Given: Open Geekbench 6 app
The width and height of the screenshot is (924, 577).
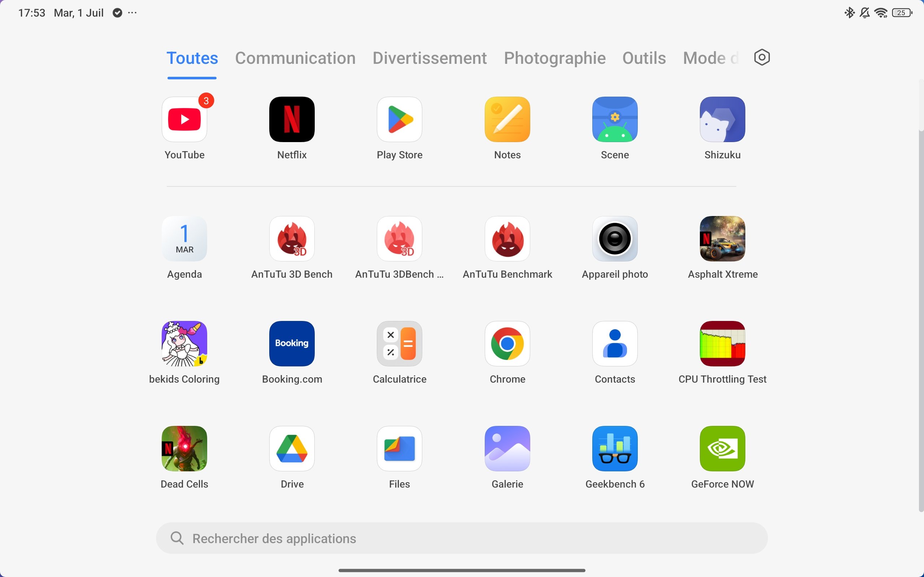Looking at the screenshot, I should point(615,449).
